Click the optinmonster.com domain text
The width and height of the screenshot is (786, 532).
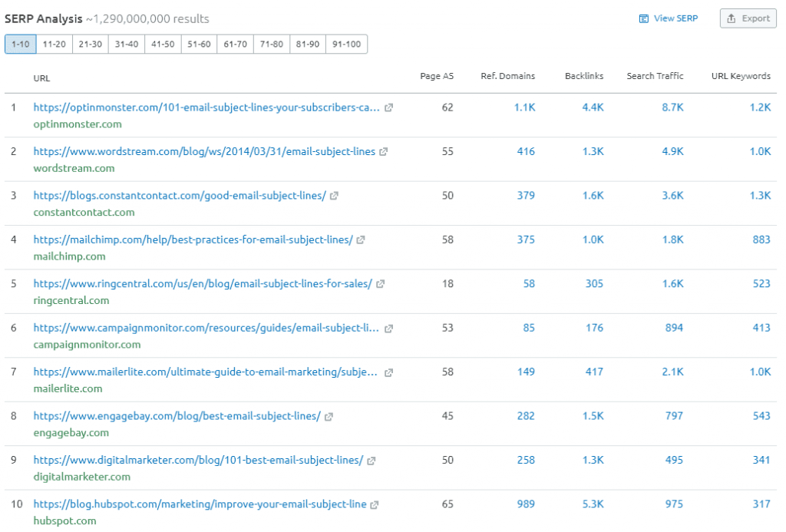click(78, 124)
